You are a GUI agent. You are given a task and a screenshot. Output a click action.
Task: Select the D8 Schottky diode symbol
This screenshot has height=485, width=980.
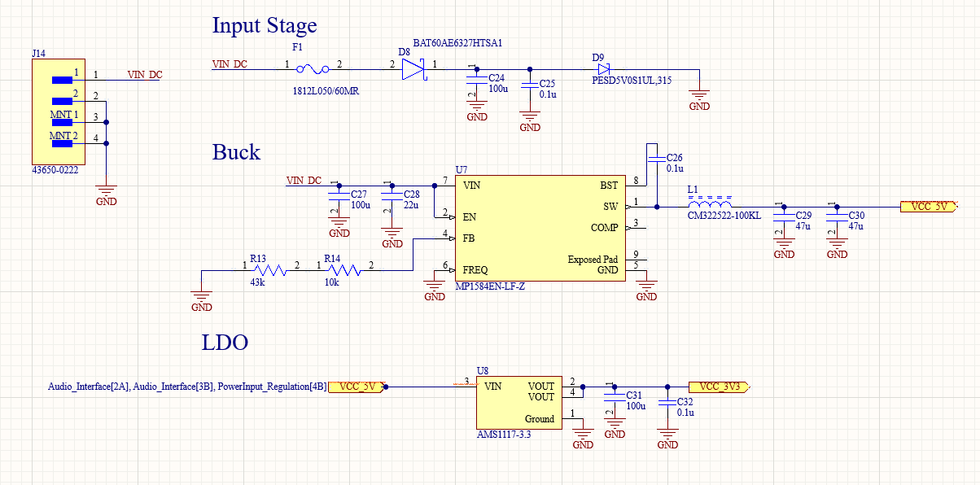(413, 70)
